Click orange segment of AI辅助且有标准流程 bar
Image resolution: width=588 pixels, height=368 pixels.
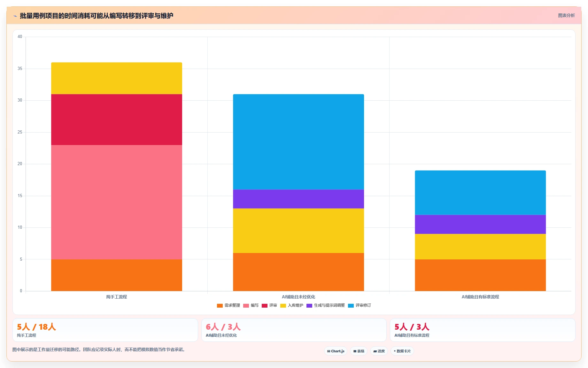pyautogui.click(x=480, y=275)
